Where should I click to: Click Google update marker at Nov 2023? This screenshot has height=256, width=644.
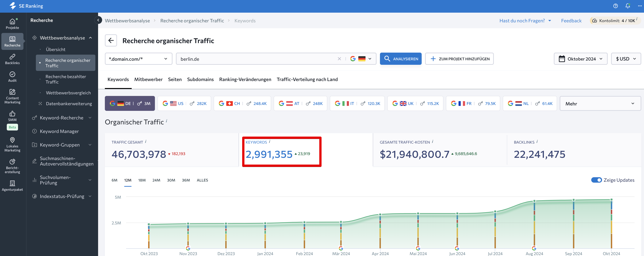click(188, 248)
